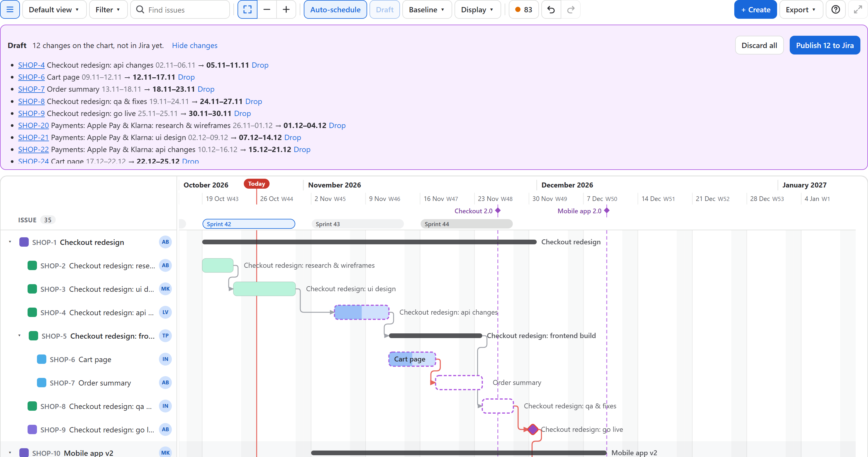Open the hamburger sidebar menu
This screenshot has width=868, height=457.
click(10, 9)
